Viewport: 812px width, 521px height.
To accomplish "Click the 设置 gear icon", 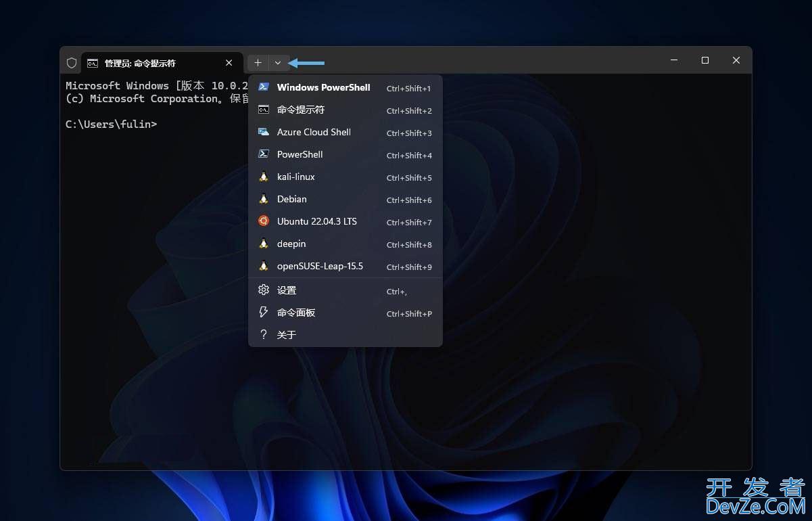I will [x=264, y=290].
